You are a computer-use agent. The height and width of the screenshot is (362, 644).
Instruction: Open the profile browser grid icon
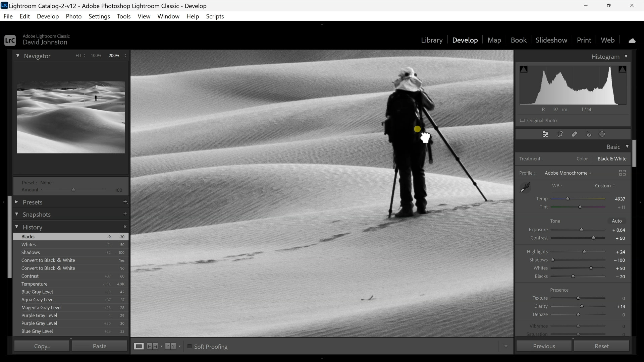[x=623, y=173]
